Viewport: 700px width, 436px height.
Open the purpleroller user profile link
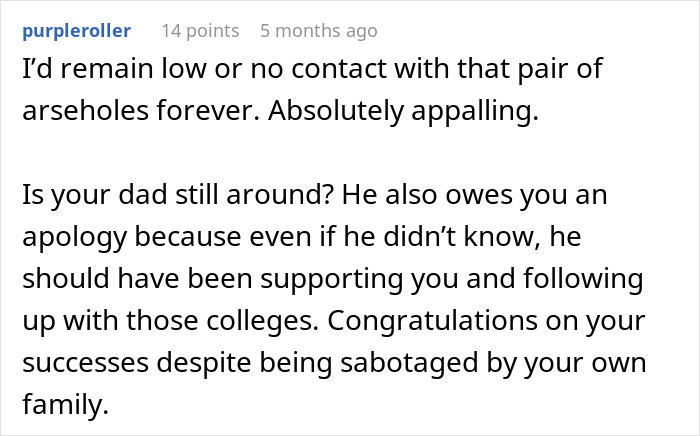75,31
